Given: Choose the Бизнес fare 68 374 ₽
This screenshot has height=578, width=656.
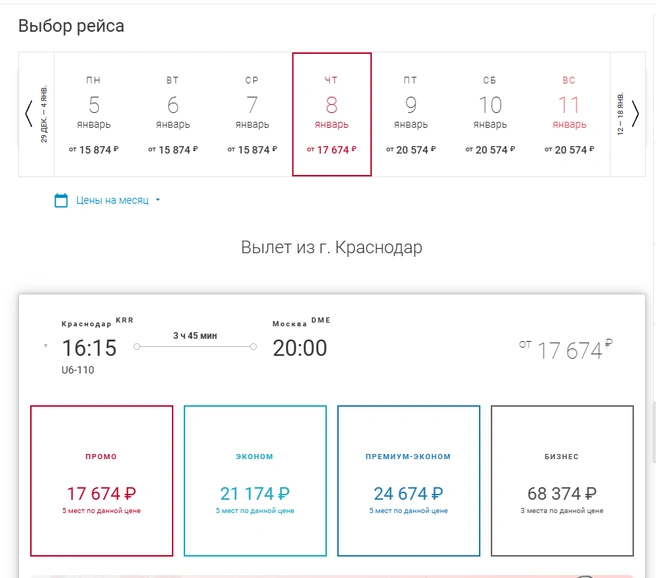Looking at the screenshot, I should [x=562, y=481].
